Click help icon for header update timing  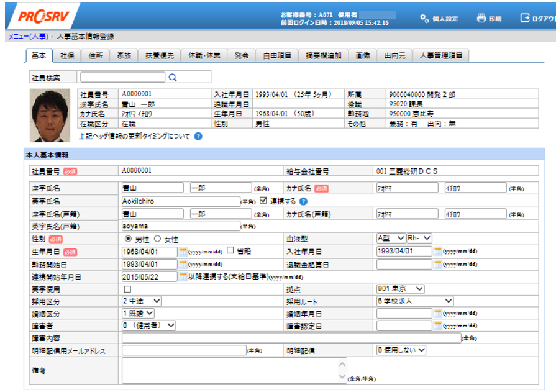198,136
